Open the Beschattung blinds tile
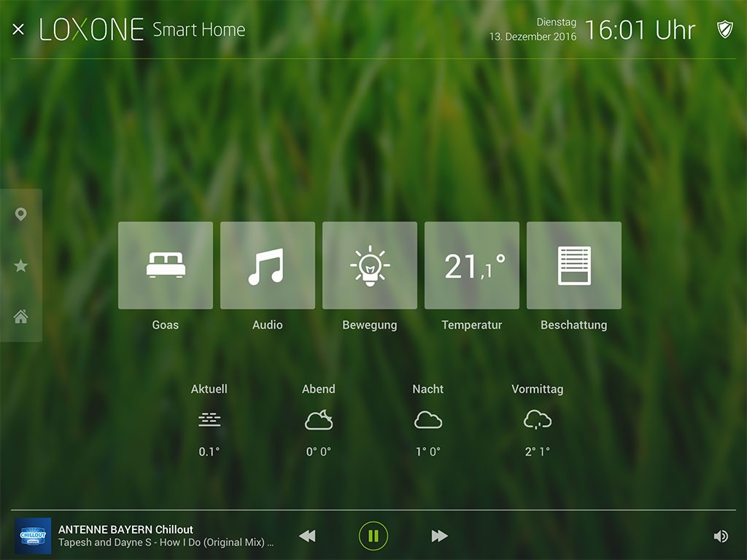 (x=574, y=265)
